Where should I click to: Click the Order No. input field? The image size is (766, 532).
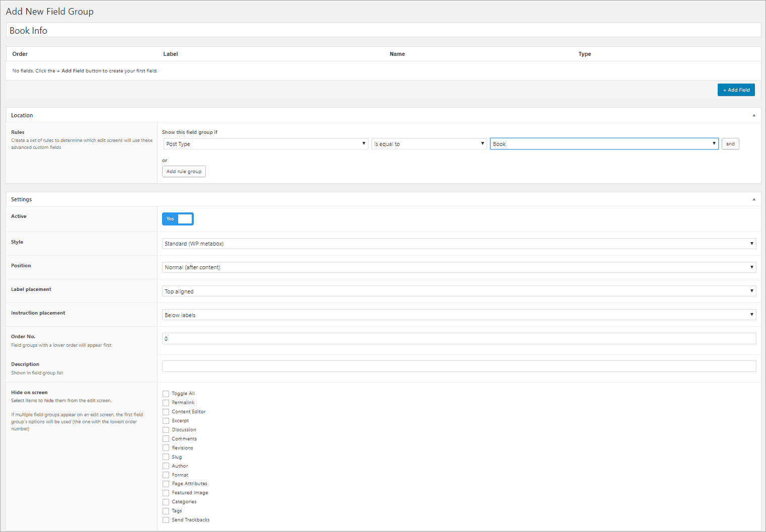pos(458,339)
